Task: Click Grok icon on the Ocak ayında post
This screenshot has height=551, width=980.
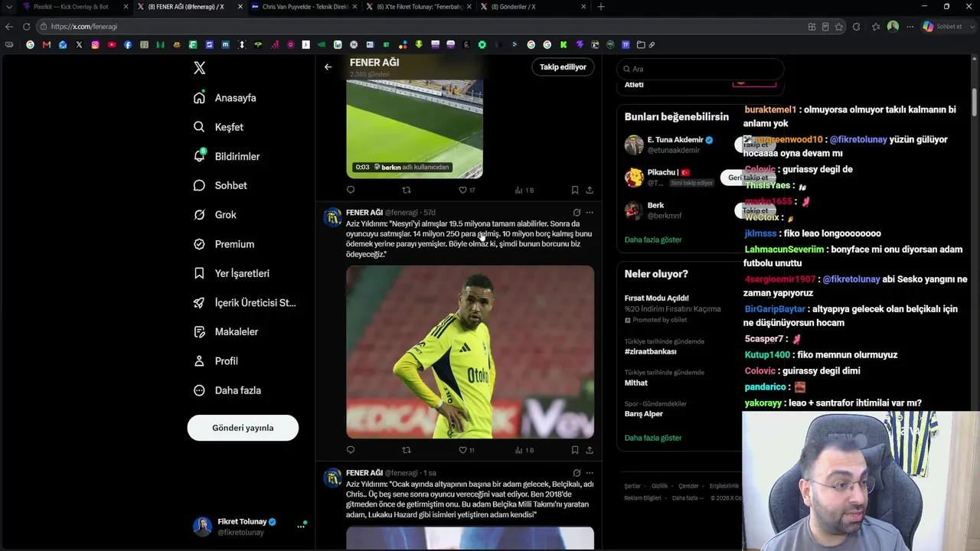Action: click(577, 473)
